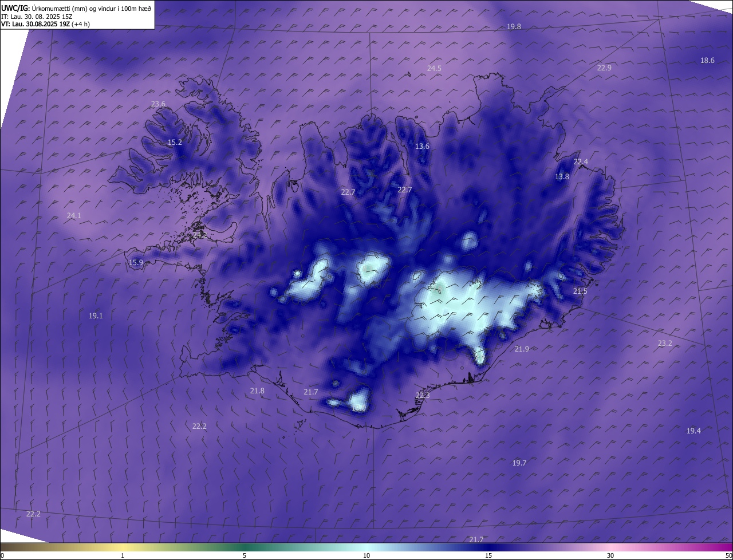Click the 13.6 value on the map
Viewport: 733px width, 560px height.
tap(422, 147)
